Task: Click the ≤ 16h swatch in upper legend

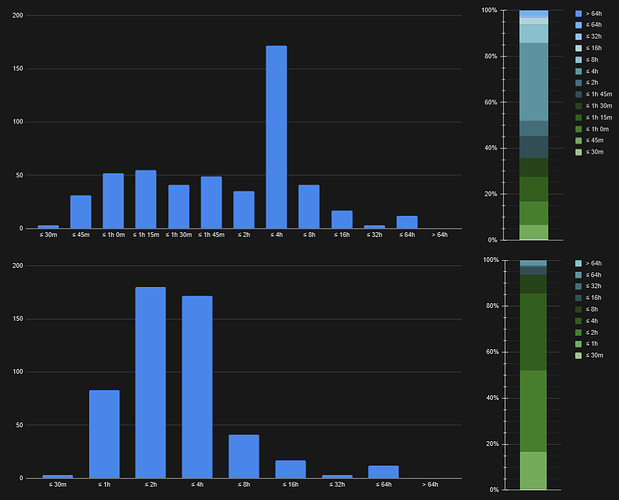Action: (x=579, y=48)
